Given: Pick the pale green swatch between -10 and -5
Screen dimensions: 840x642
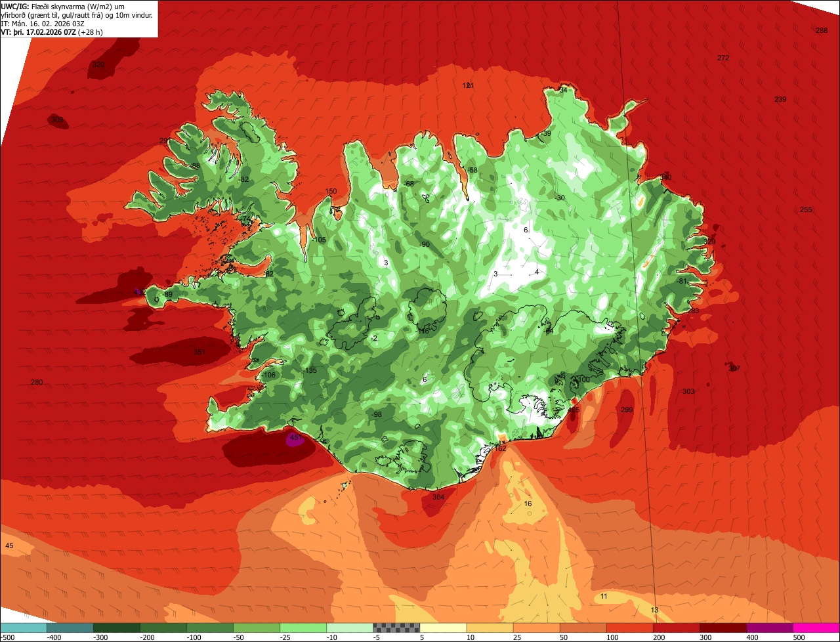Looking at the screenshot, I should [350, 628].
